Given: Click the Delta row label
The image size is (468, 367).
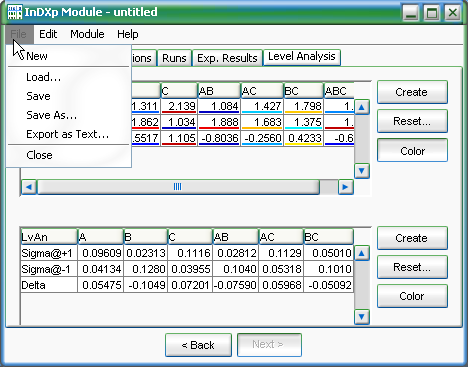Looking at the screenshot, I should [x=49, y=285].
